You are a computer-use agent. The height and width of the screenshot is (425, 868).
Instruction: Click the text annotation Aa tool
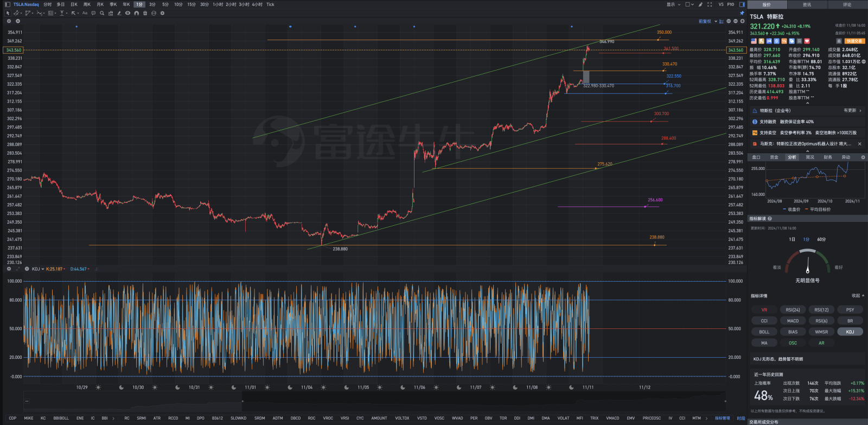point(85,13)
